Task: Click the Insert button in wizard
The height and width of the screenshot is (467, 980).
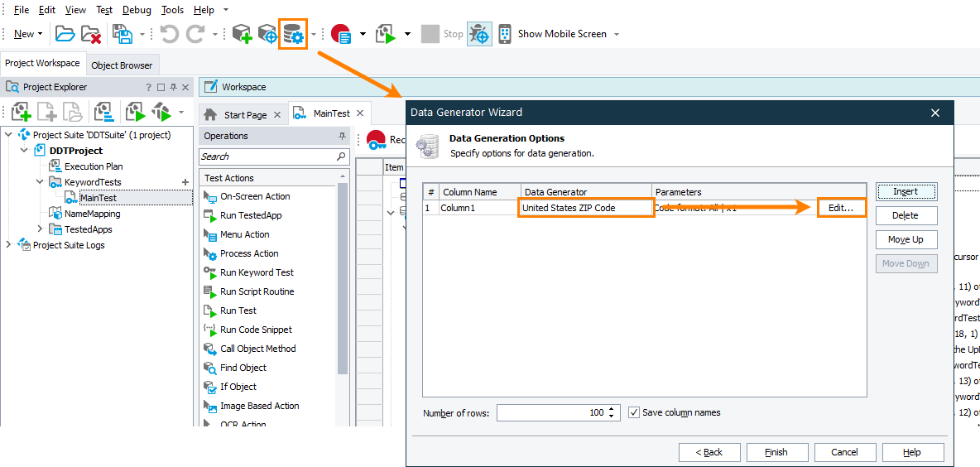Action: [x=906, y=191]
